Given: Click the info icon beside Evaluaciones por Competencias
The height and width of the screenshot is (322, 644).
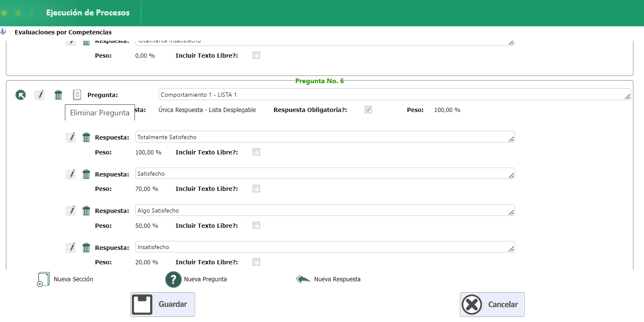Looking at the screenshot, I should point(3,31).
